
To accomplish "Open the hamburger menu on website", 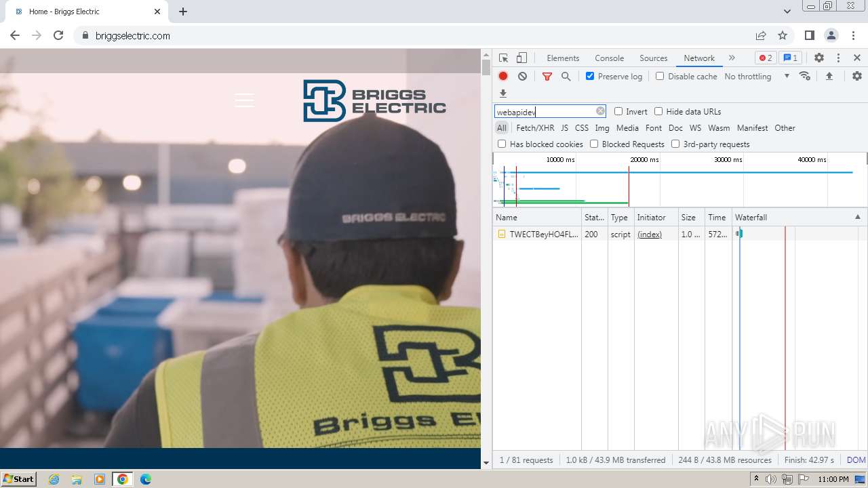I will 244,100.
